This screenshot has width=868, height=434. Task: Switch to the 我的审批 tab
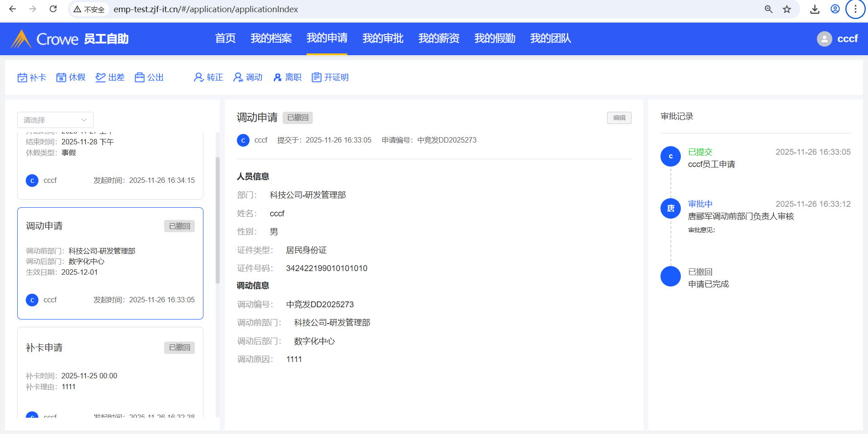[x=382, y=38]
